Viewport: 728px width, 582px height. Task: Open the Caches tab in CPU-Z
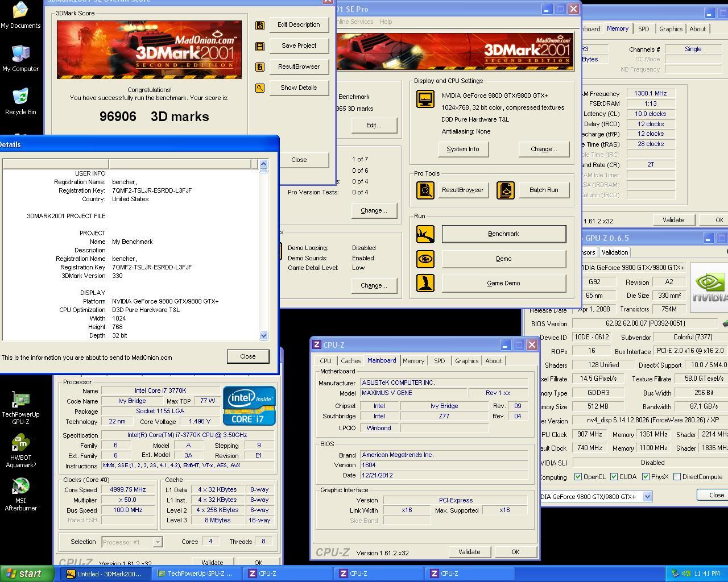(x=350, y=361)
